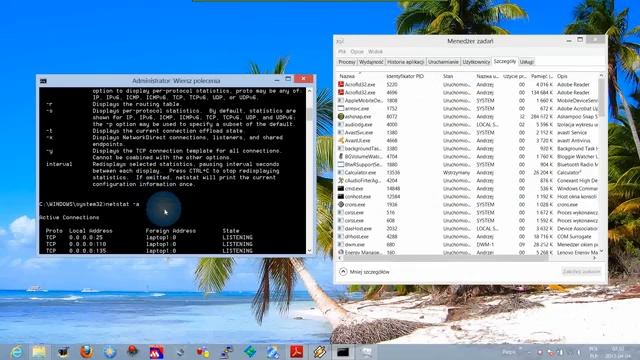The height and width of the screenshot is (360, 640).
Task: Select the backgroundTas... process row
Action: 468,149
